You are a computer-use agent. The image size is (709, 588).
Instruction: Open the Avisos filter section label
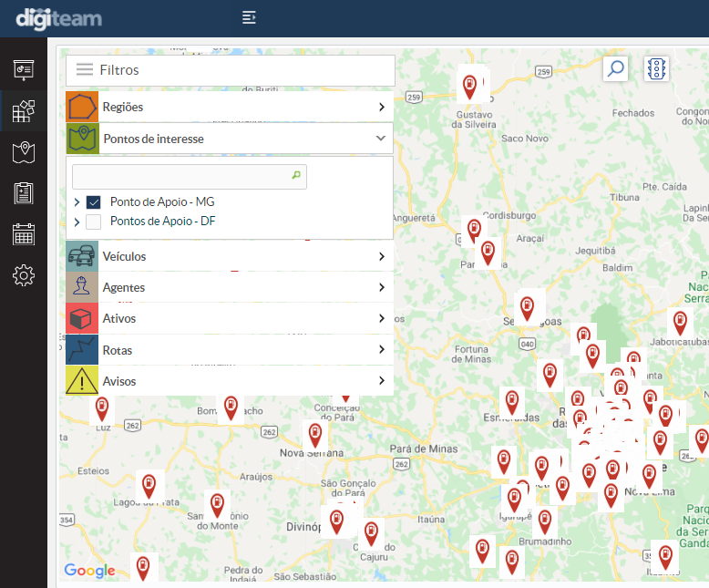point(118,381)
